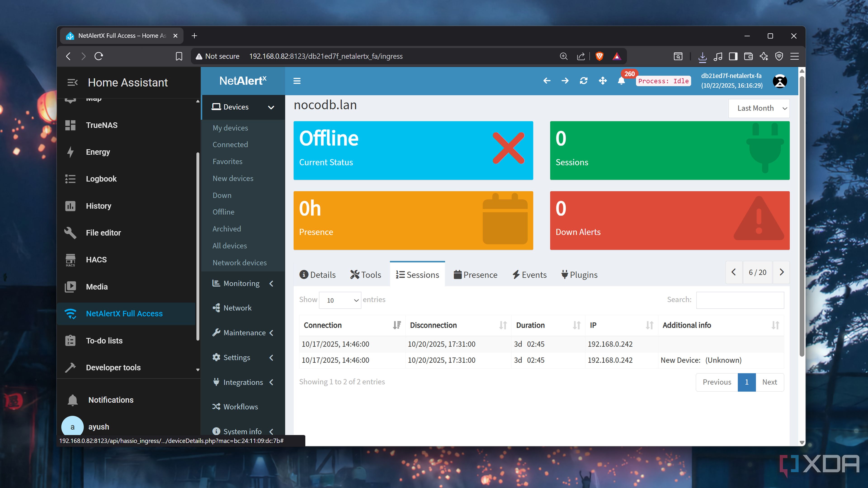Toggle fullscreen with the four-arrow icon

[602, 81]
